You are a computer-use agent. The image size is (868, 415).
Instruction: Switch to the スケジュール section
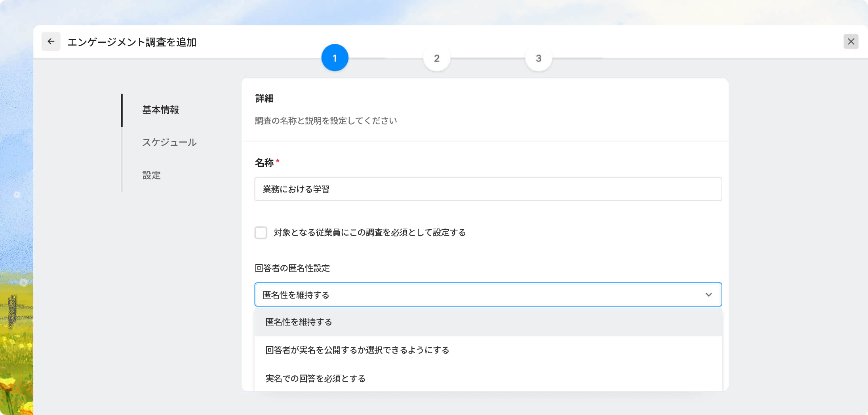pos(169,143)
